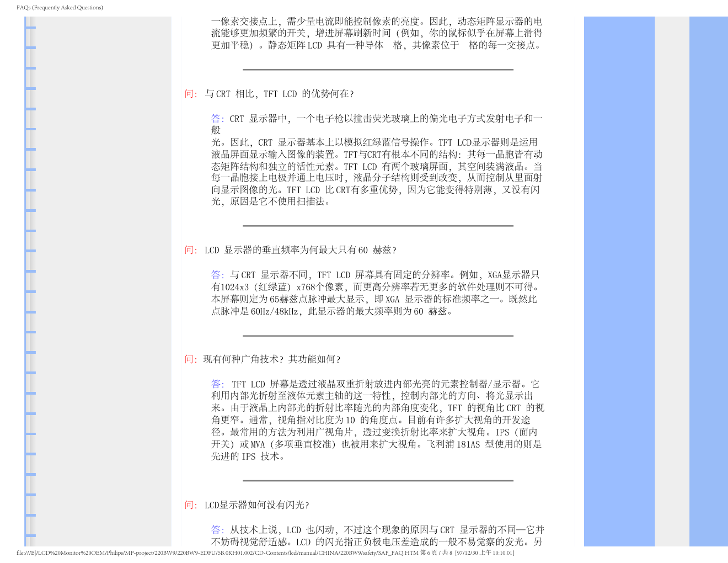
Task: Click the question '与 CRT 相比，TFT LCD 的优势何在?'
Action: click(x=279, y=94)
